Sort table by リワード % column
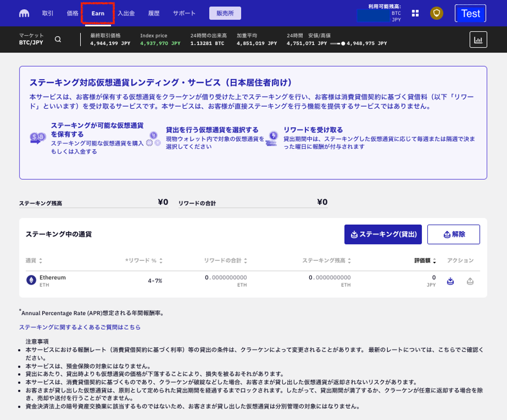Screen dimensions: 507x420 tap(144, 260)
